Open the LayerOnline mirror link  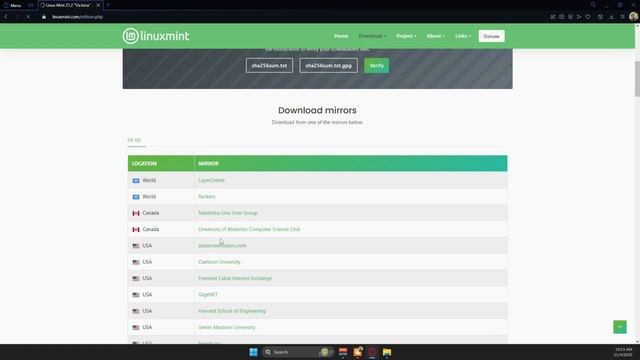click(x=211, y=180)
